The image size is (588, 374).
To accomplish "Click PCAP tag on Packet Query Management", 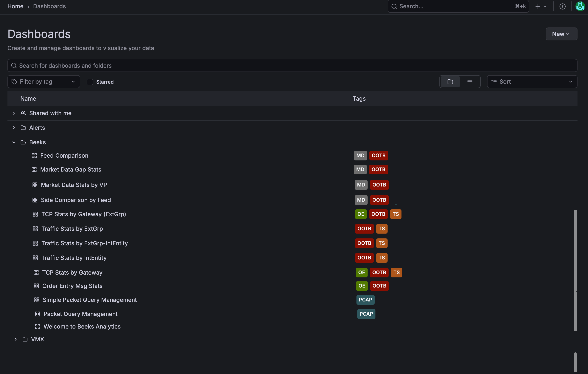I will 366,314.
